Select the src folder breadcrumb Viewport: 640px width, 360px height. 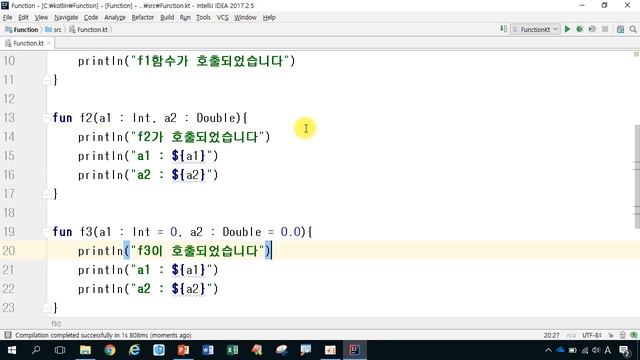[x=53, y=30]
